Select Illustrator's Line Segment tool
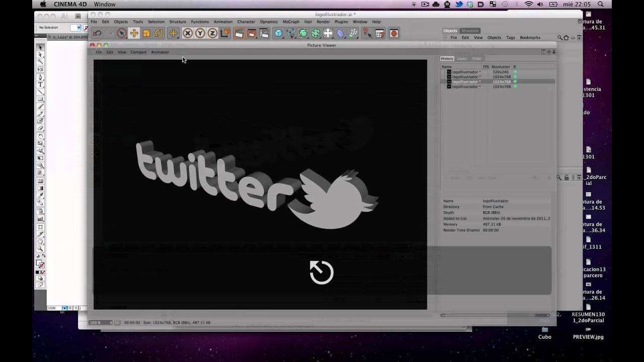The width and height of the screenshot is (644, 362). pos(41,92)
